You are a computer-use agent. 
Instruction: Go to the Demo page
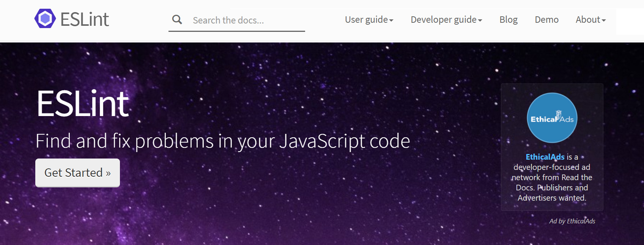click(546, 20)
